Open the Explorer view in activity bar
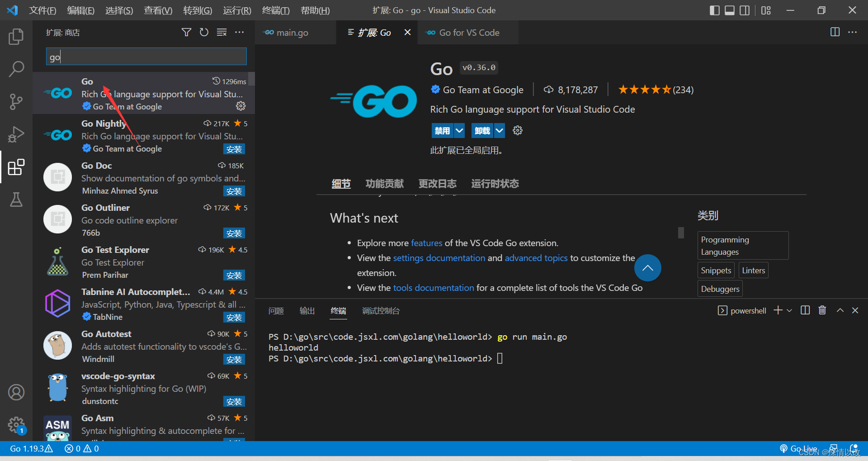The width and height of the screenshot is (868, 461). pyautogui.click(x=16, y=36)
